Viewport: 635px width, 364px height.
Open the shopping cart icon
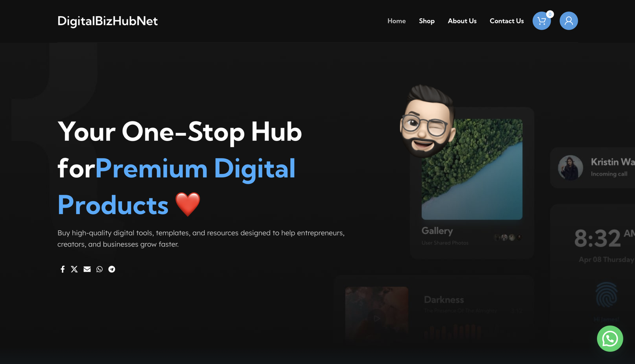click(541, 21)
